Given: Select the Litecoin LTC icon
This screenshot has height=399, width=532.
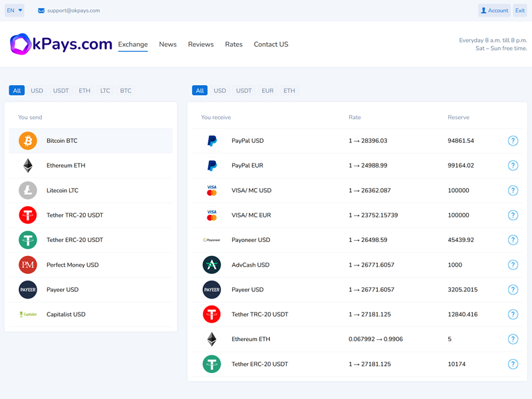Looking at the screenshot, I should (28, 190).
